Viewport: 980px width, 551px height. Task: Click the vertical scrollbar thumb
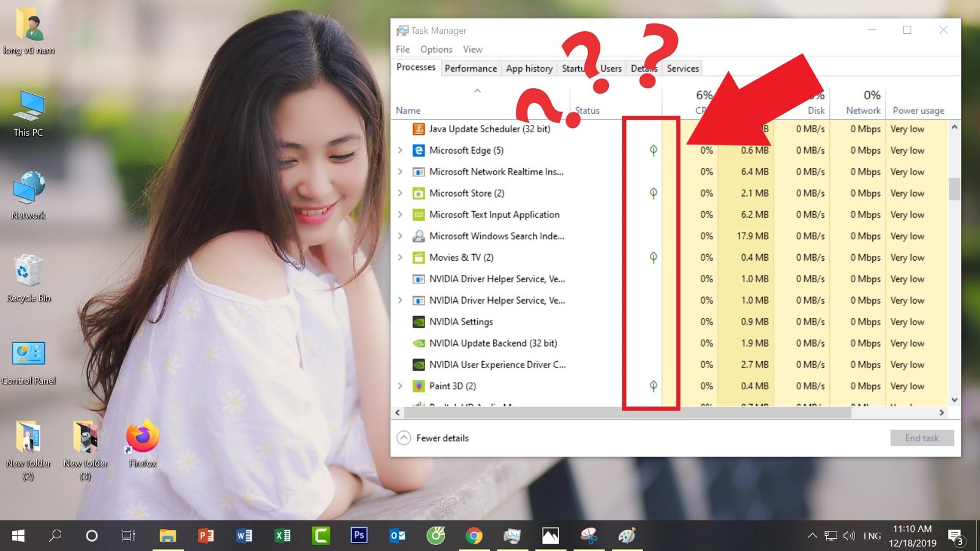point(954,189)
